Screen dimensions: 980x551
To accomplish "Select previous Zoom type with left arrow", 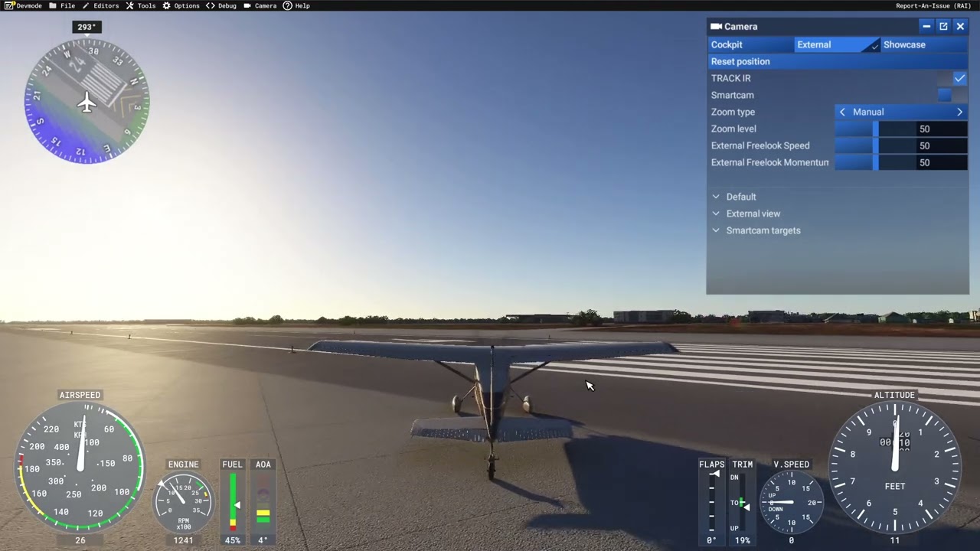I will (842, 112).
